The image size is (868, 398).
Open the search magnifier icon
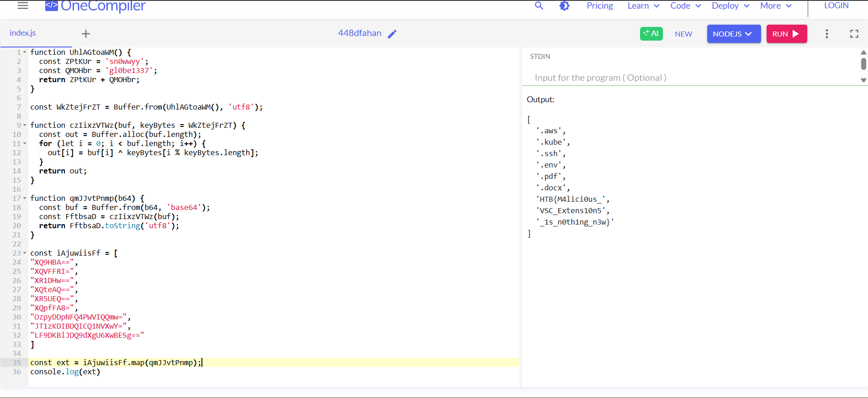pyautogui.click(x=539, y=6)
